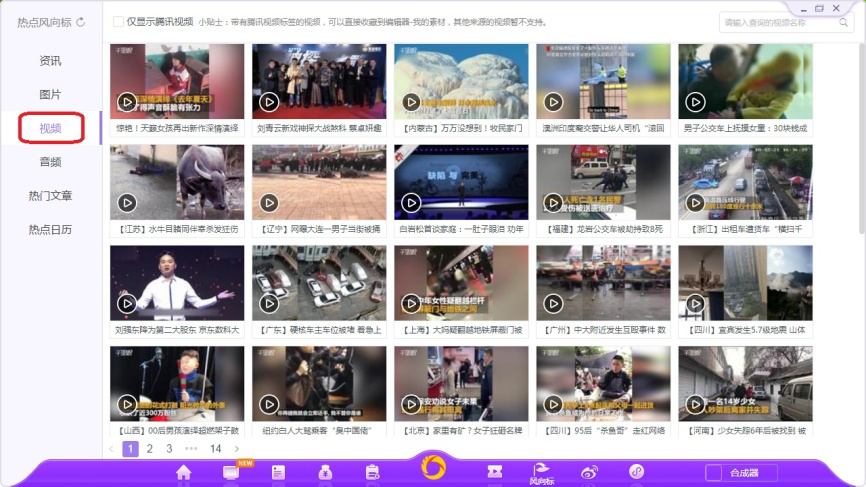Open the 【上海】大妈疑翻越地铁屏蔽门 thumbnail
This screenshot has height=487, width=866.
coord(461,283)
